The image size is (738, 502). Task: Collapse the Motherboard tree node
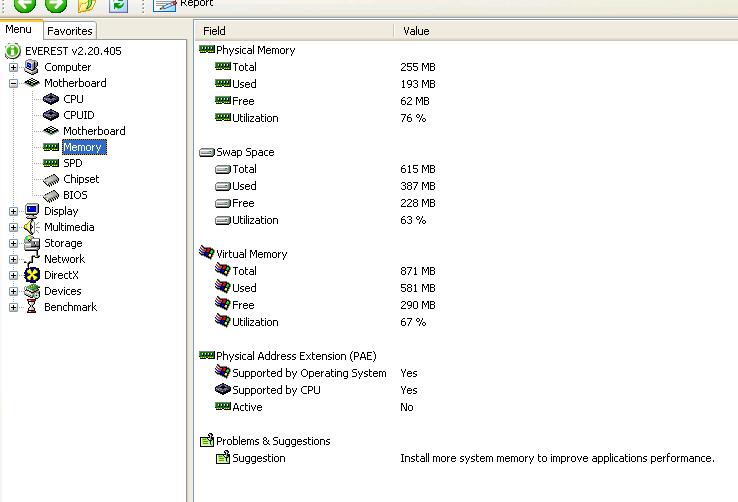14,83
